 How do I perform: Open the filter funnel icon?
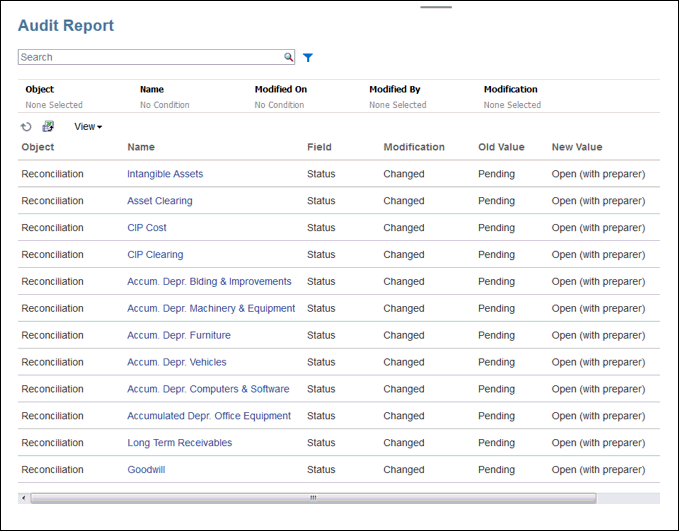tap(308, 58)
